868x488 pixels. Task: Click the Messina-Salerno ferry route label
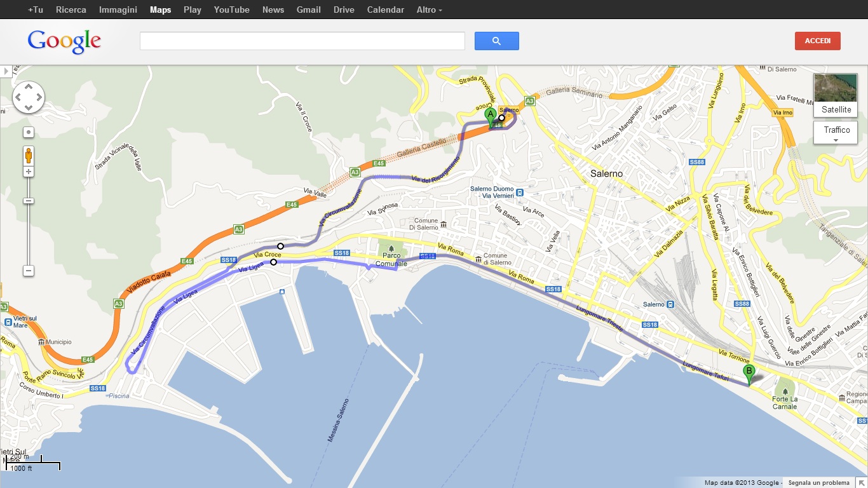pos(339,419)
